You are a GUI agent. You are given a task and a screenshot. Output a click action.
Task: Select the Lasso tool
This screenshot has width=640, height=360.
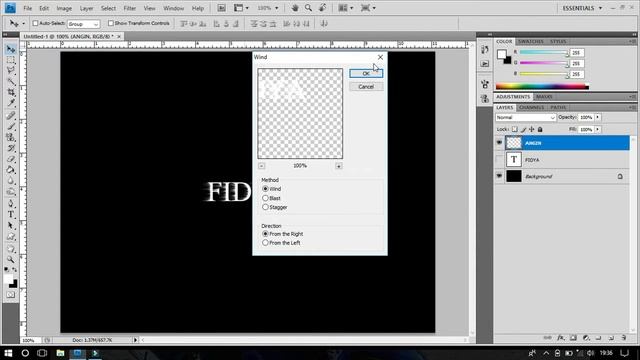click(11, 71)
